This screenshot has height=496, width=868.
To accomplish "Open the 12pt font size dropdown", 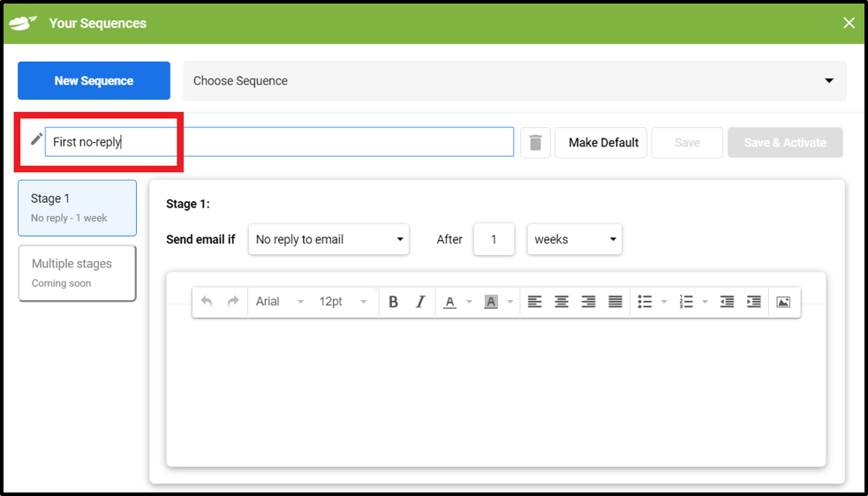I will (343, 302).
